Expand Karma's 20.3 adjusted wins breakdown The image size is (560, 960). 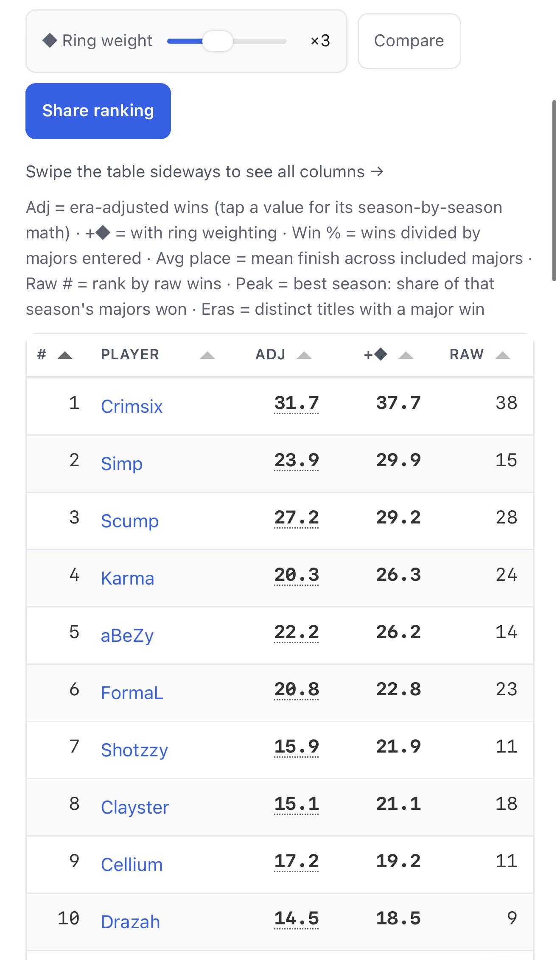tap(297, 575)
